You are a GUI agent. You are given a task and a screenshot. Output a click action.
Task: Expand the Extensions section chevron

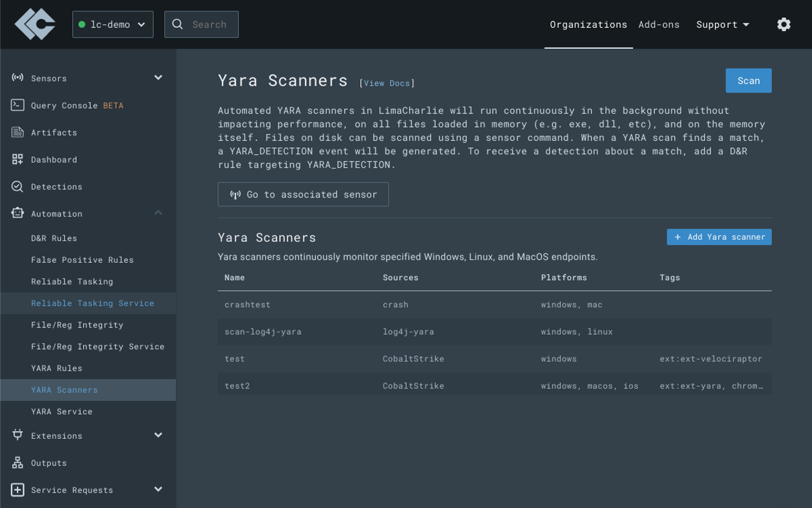158,435
